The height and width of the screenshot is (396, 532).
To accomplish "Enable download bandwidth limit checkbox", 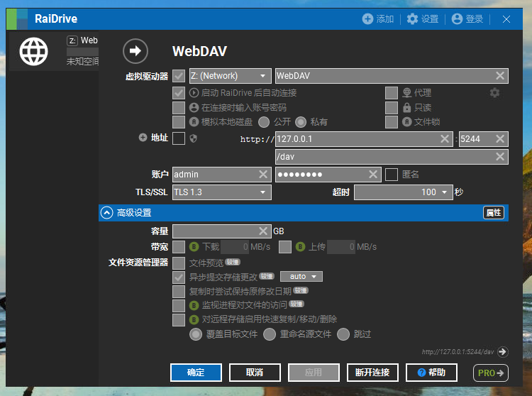I will [x=179, y=247].
